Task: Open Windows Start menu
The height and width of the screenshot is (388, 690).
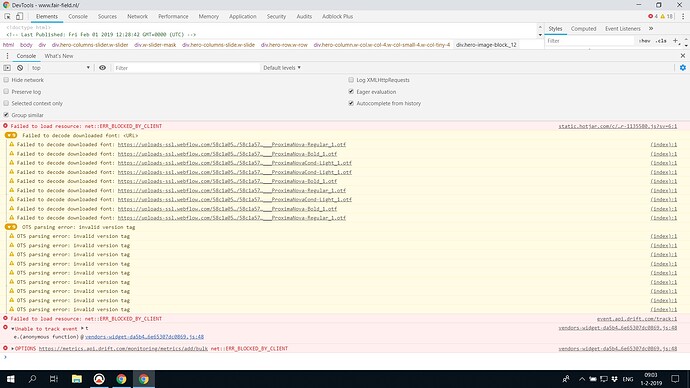Action: pyautogui.click(x=10, y=379)
